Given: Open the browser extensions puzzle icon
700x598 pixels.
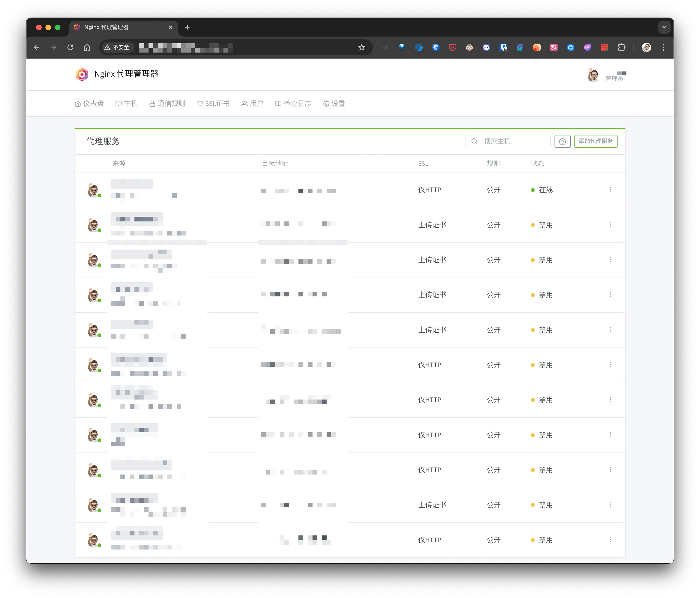Looking at the screenshot, I should pos(621,47).
